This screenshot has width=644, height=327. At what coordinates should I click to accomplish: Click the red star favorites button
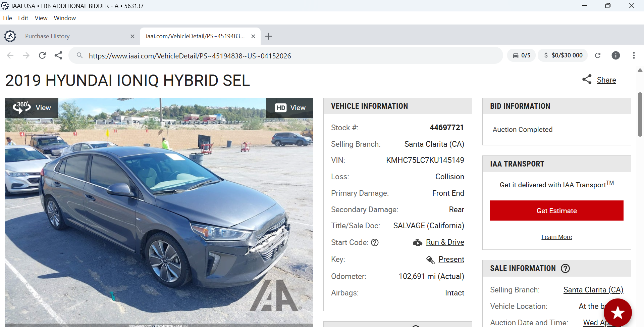(618, 313)
